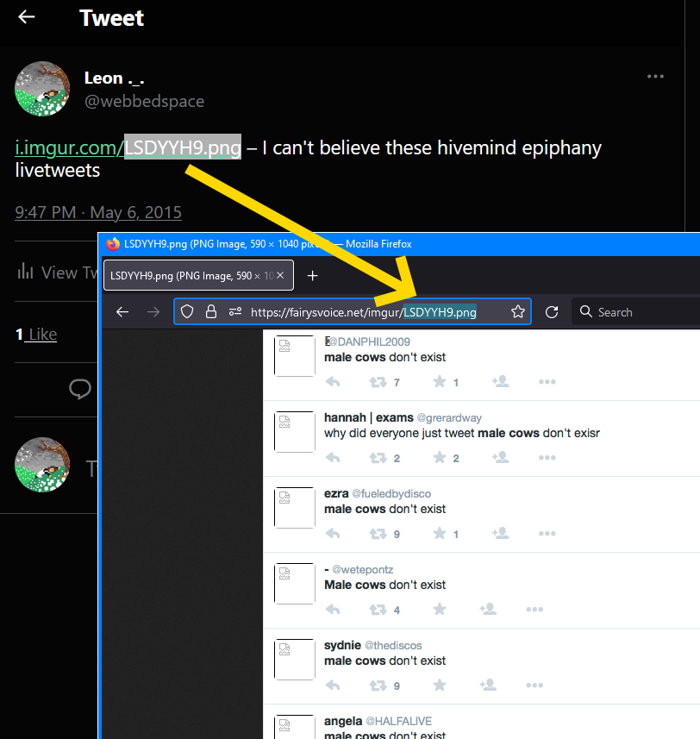Image resolution: width=700 pixels, height=739 pixels.
Task: Click the shield tracking protection icon
Action: tap(187, 312)
